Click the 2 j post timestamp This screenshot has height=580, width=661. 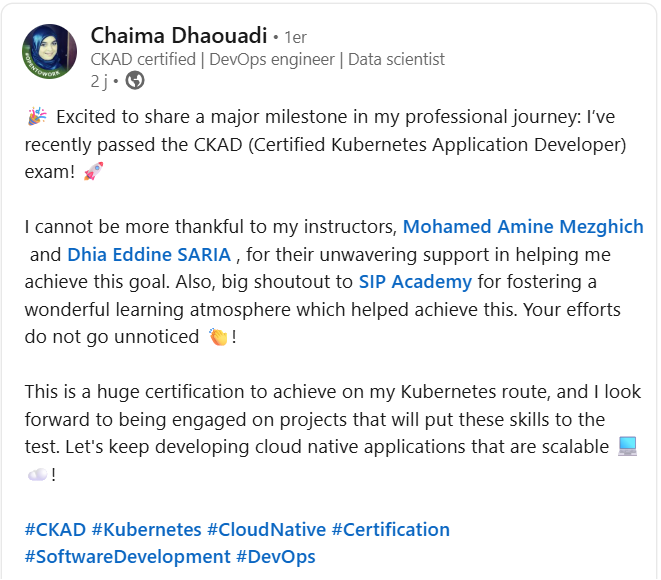point(99,81)
